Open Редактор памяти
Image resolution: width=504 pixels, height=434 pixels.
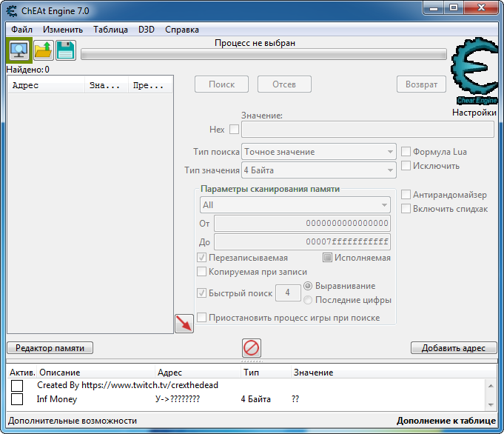pyautogui.click(x=50, y=348)
